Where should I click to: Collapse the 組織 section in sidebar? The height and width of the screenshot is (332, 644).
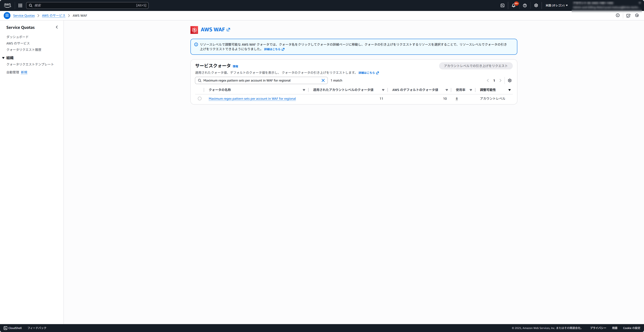[x=3, y=58]
